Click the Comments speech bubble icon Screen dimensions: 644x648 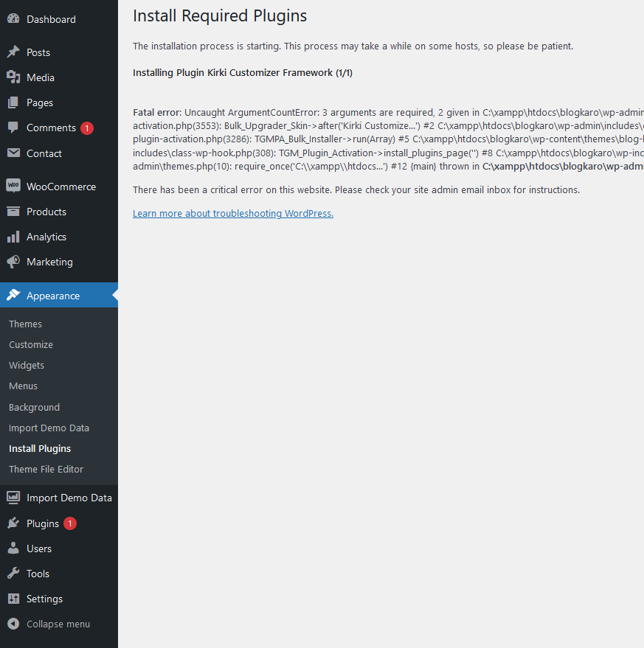[x=13, y=128]
